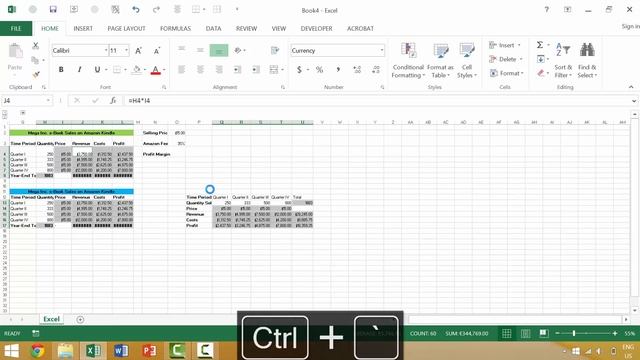Open the Name Box dropdown

point(48,100)
